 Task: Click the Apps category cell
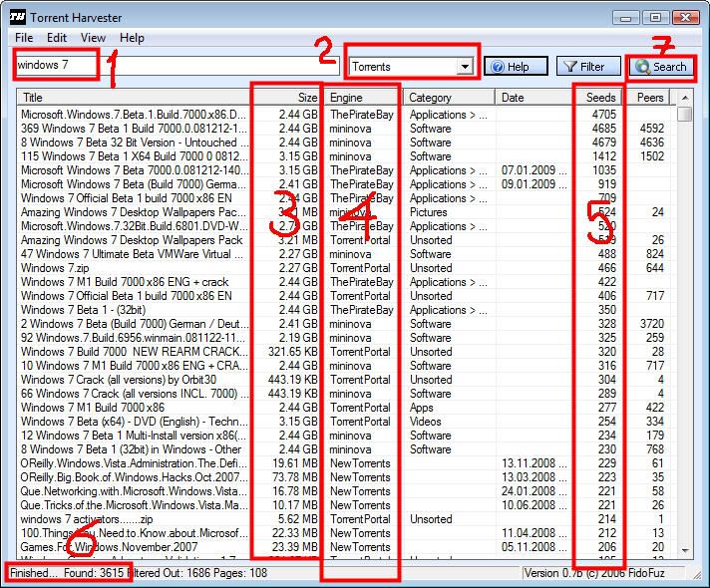tap(421, 408)
